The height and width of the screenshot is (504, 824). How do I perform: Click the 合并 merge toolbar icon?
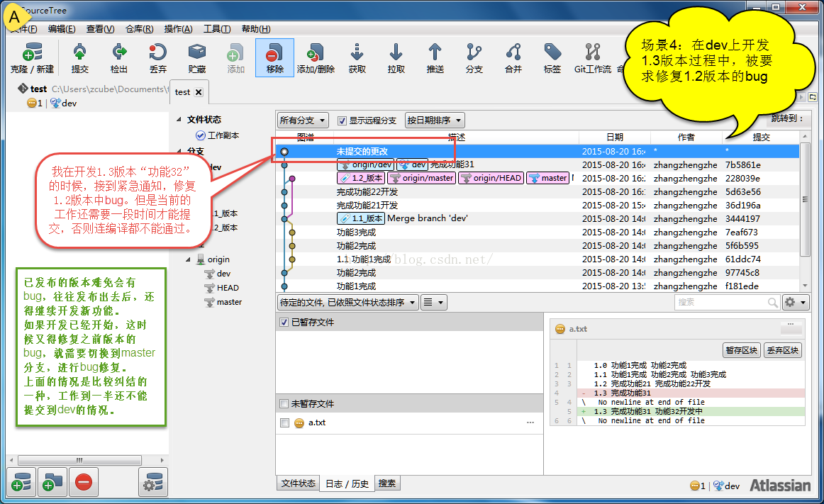click(x=513, y=58)
